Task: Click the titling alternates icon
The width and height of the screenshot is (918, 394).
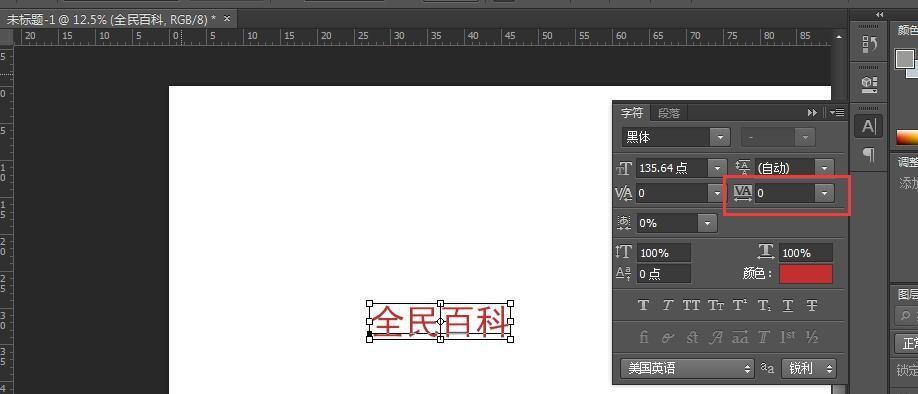Action: (x=763, y=337)
